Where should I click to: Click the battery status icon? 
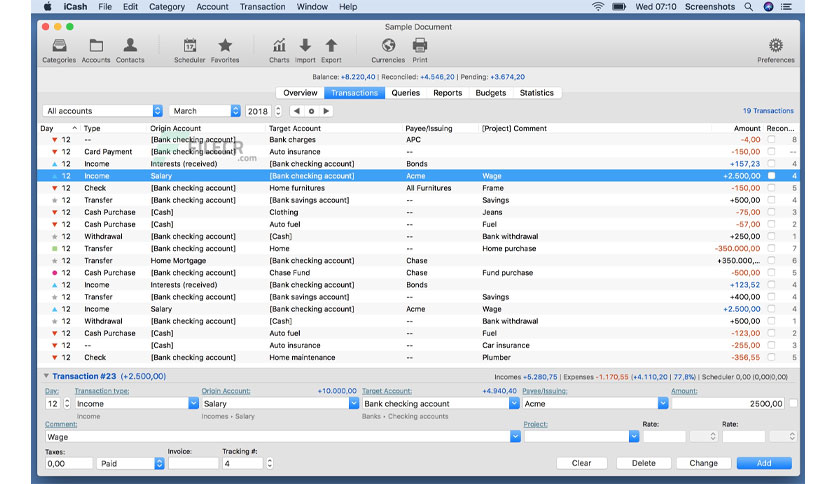pos(618,7)
